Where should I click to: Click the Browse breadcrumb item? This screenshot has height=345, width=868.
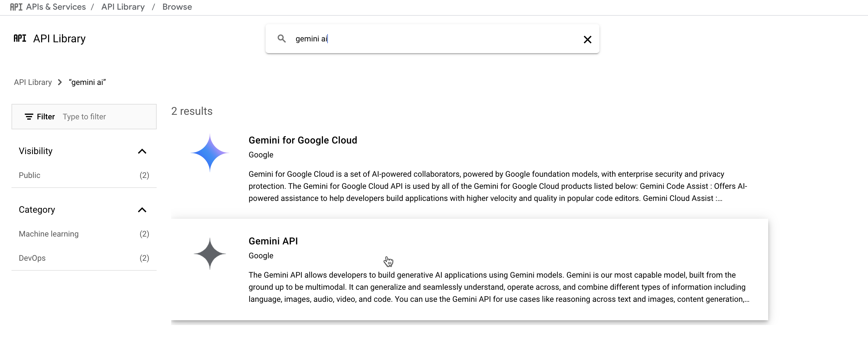pos(177,7)
